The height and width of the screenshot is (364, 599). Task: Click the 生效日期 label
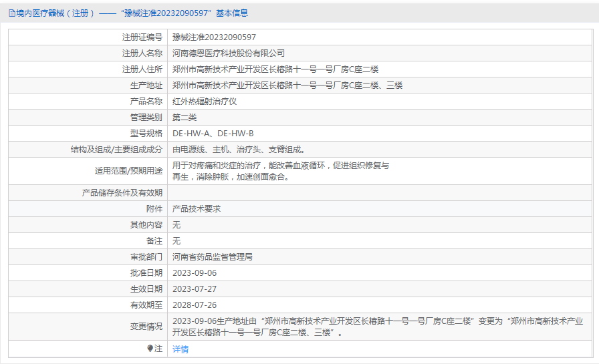click(146, 289)
